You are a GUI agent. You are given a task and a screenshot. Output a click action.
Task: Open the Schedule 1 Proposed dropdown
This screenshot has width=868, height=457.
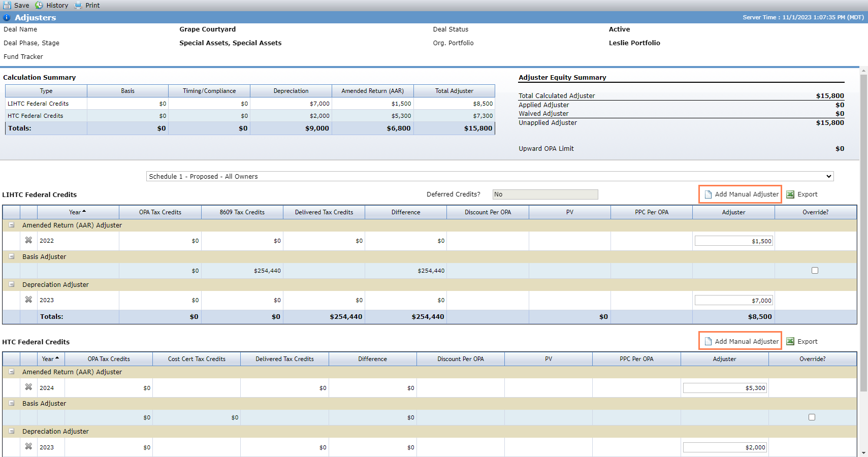point(490,176)
